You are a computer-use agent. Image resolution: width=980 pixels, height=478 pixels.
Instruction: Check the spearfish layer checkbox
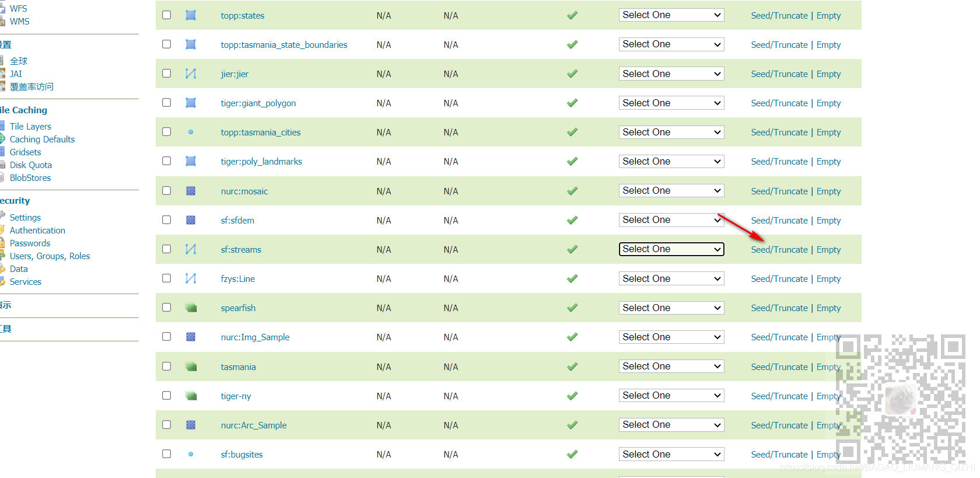point(167,307)
